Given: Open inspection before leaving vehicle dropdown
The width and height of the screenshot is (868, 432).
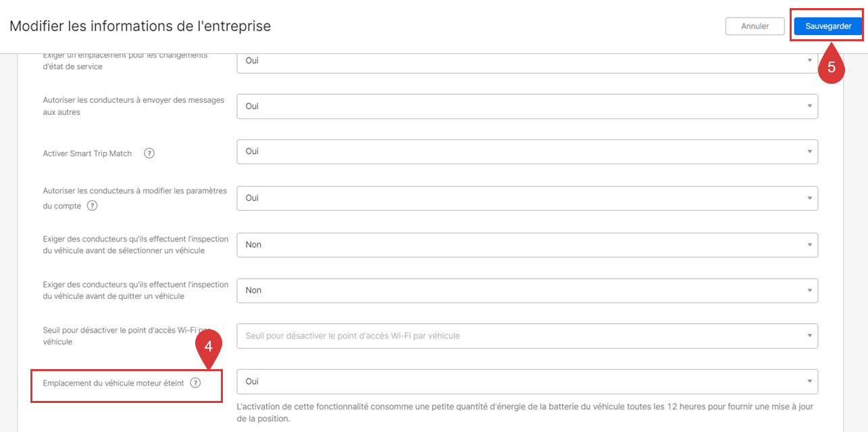Looking at the screenshot, I should click(x=527, y=290).
